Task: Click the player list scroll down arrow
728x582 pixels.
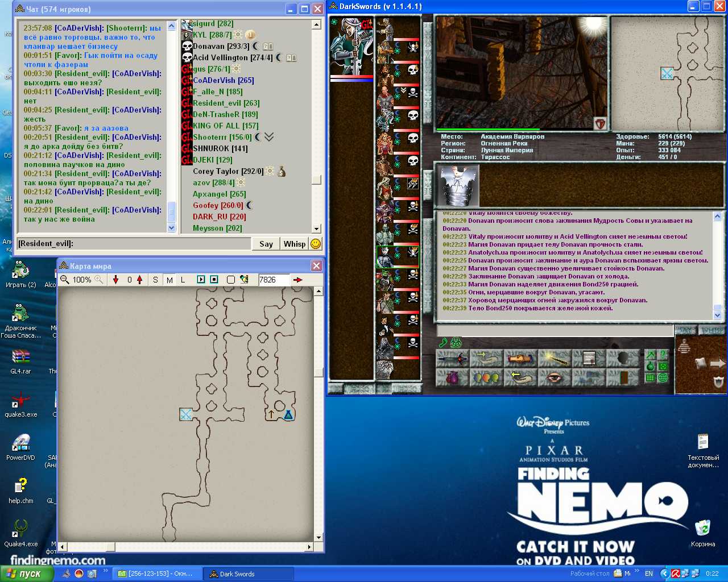Action: pyautogui.click(x=317, y=228)
